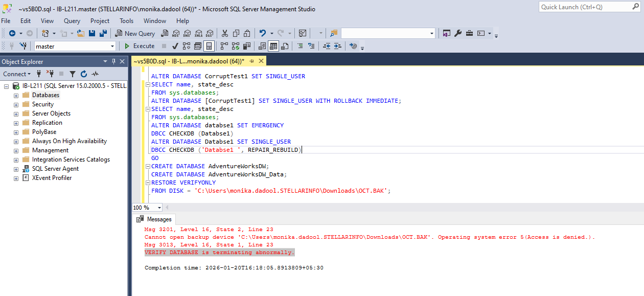The image size is (644, 296).
Task: Click the Parse checkmark icon
Action: point(175,46)
